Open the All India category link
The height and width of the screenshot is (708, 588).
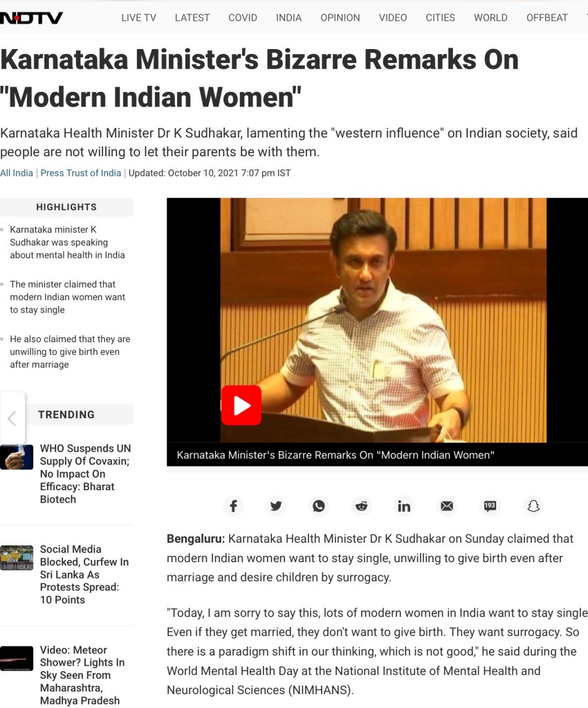pos(17,173)
